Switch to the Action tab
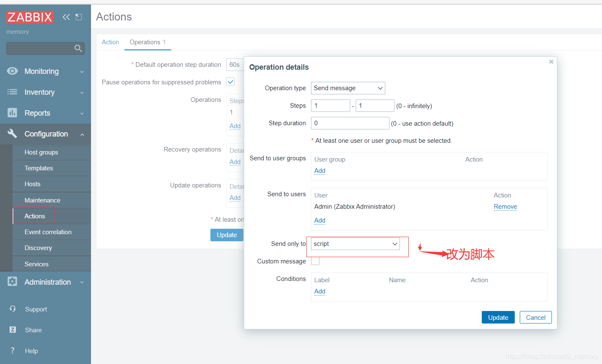 pyautogui.click(x=110, y=42)
